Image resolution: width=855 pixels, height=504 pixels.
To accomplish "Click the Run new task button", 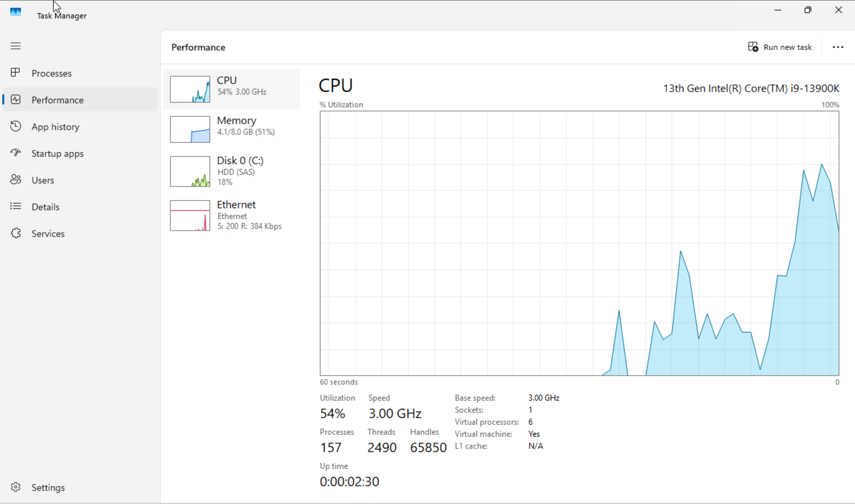I will pyautogui.click(x=780, y=47).
